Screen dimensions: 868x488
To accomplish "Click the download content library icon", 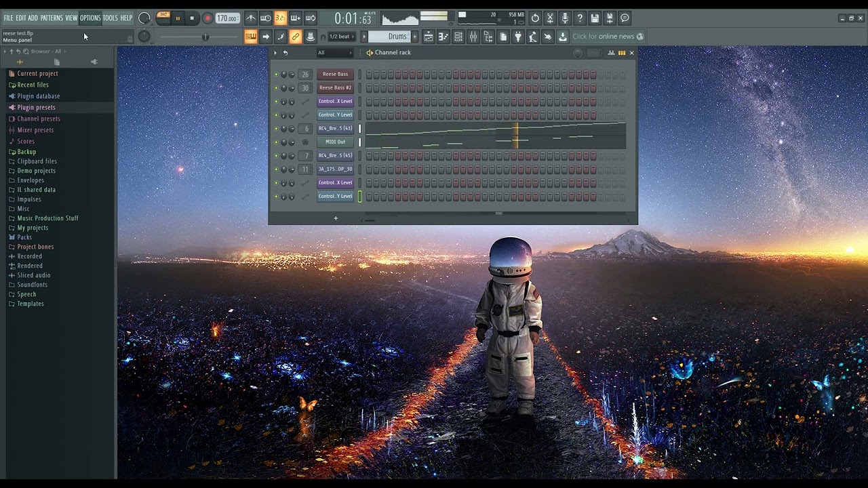I will tap(563, 37).
